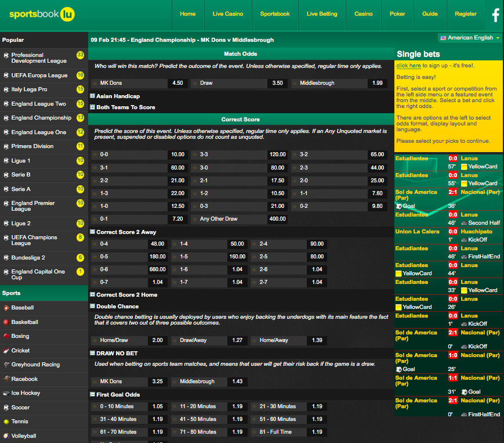Select MK Dons match odds 4.50
The height and width of the screenshot is (443, 504).
(177, 83)
